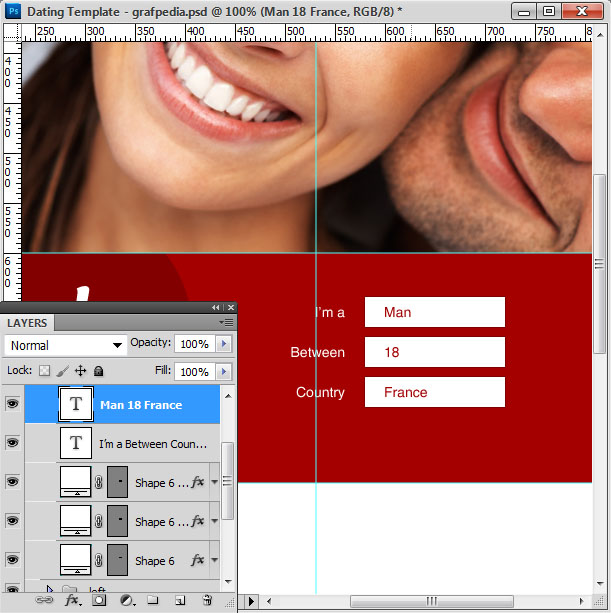Maximize the document window
This screenshot has width=611, height=613.
pos(548,11)
